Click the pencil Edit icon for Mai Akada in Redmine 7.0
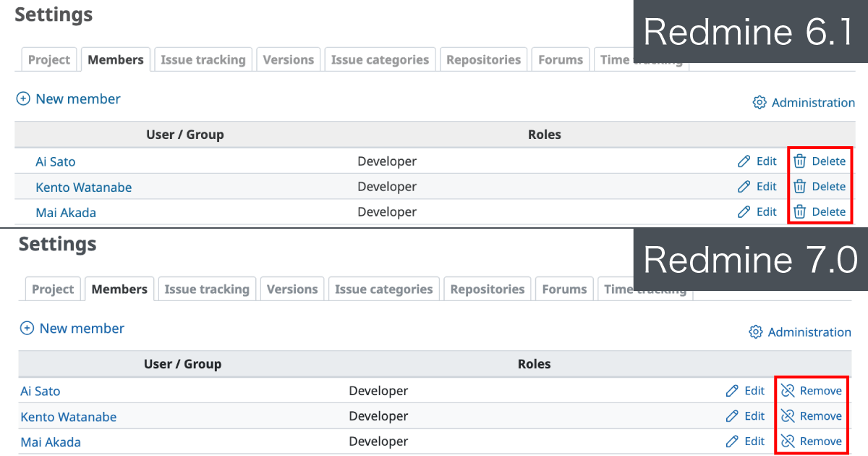The height and width of the screenshot is (456, 868). [x=731, y=441]
